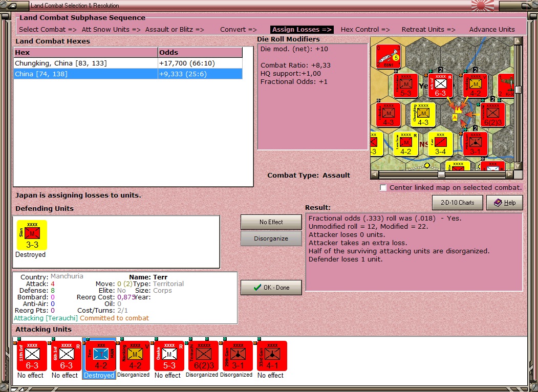Click the Terr 4-2 territorial attacking unit
The height and width of the screenshot is (392, 538).
click(x=100, y=356)
